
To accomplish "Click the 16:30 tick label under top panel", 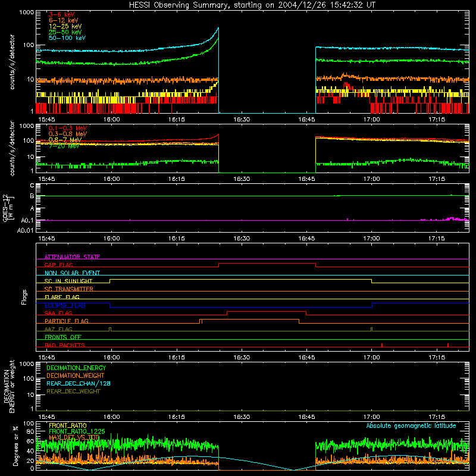I will [x=242, y=120].
